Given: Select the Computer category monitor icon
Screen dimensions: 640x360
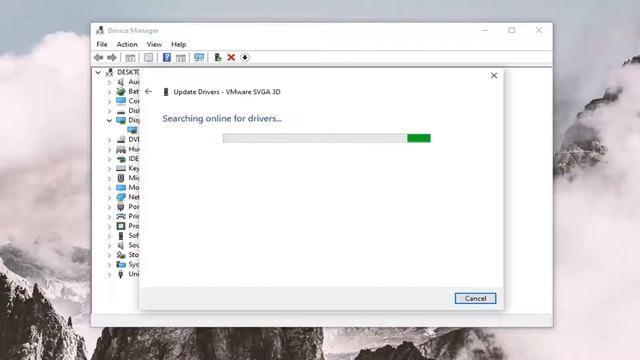Looking at the screenshot, I should tap(121, 101).
